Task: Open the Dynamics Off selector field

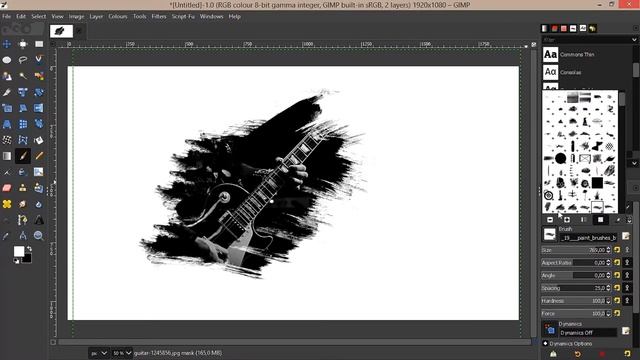Action: tap(588, 333)
